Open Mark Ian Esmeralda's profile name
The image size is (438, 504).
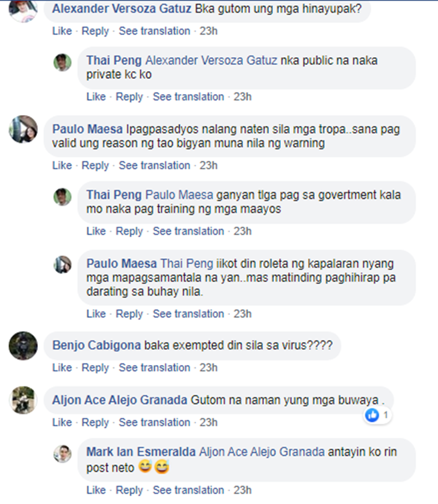point(141,451)
